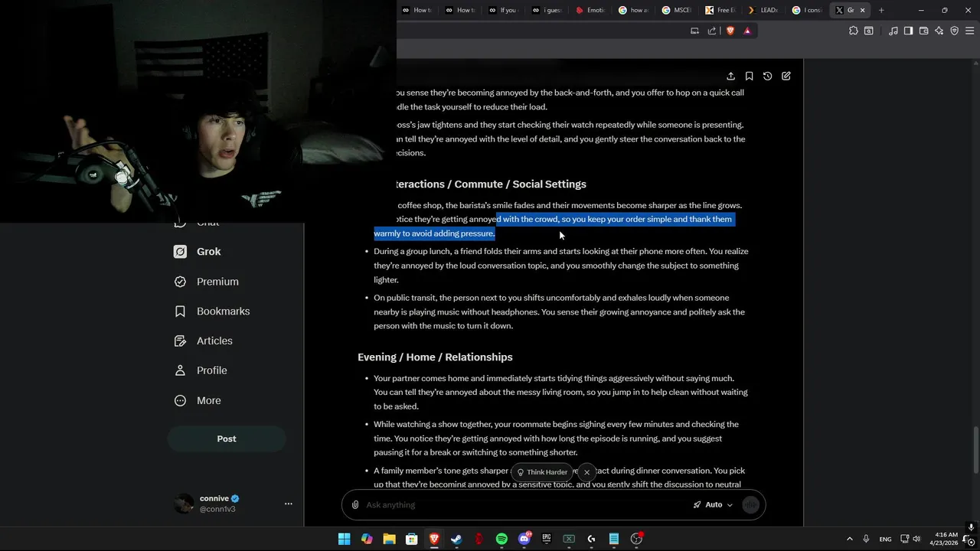
Task: Open Epic Games Launcher from taskbar
Action: [547, 539]
